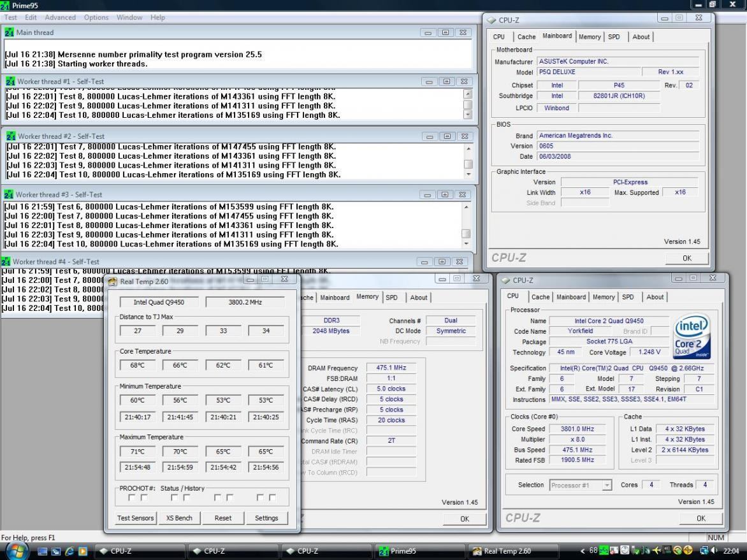The image size is (747, 560).
Task: Launch Internet Explorer from quick launch
Action: 69,552
